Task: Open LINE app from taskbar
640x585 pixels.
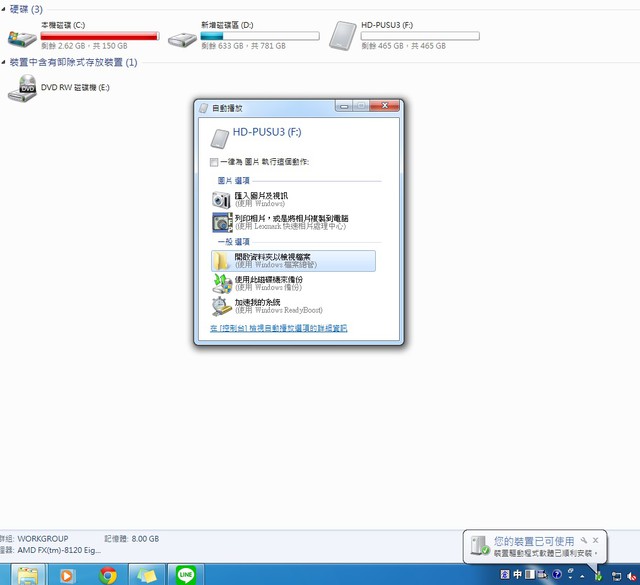Action: 186,575
